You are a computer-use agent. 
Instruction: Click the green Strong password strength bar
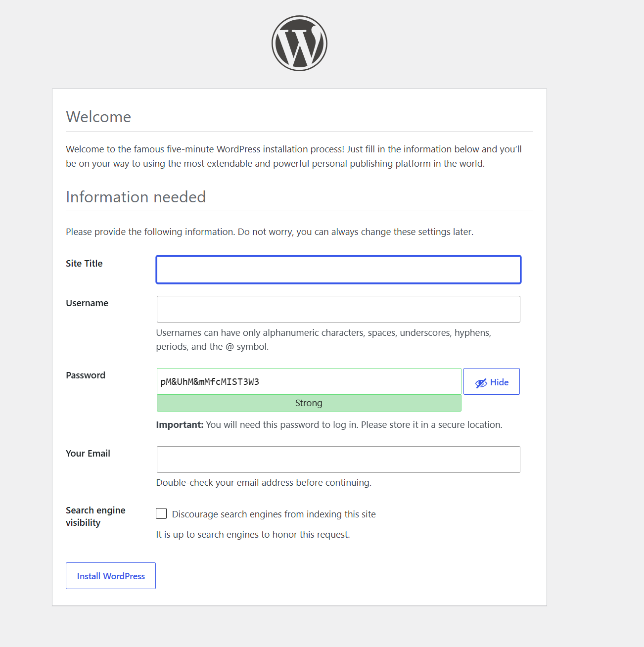tap(309, 403)
